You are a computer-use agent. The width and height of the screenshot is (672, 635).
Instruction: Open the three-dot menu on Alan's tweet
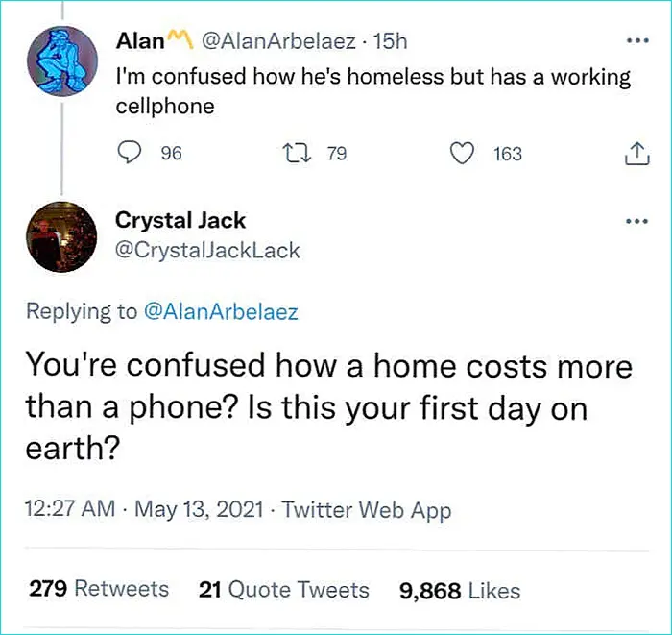click(x=636, y=42)
